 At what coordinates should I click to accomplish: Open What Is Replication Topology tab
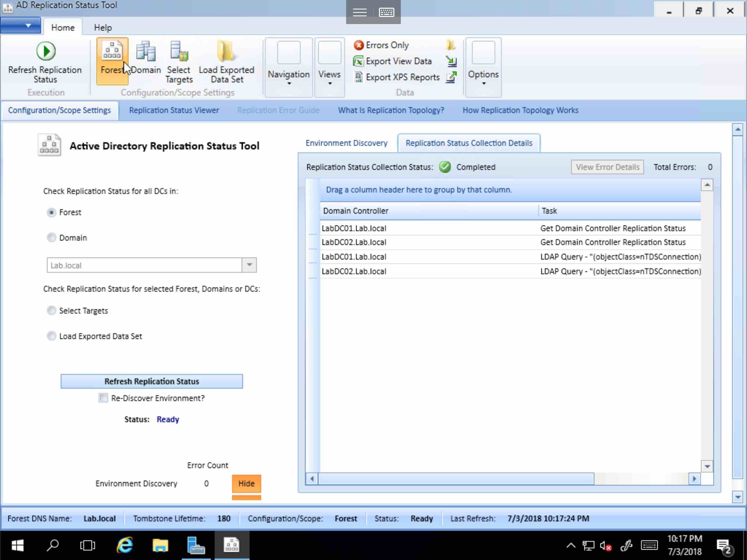[391, 110]
